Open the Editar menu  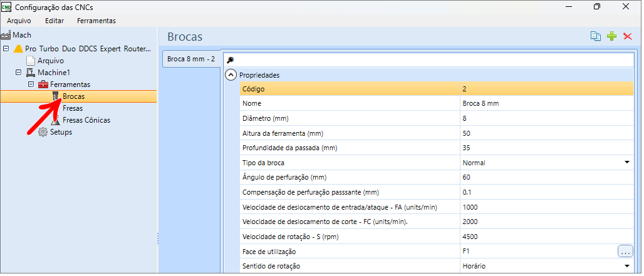pos(55,21)
